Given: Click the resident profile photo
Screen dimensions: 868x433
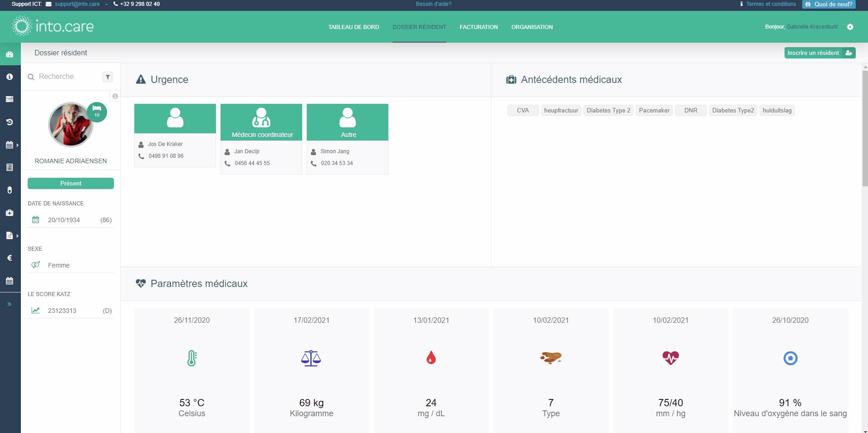Looking at the screenshot, I should 70,125.
